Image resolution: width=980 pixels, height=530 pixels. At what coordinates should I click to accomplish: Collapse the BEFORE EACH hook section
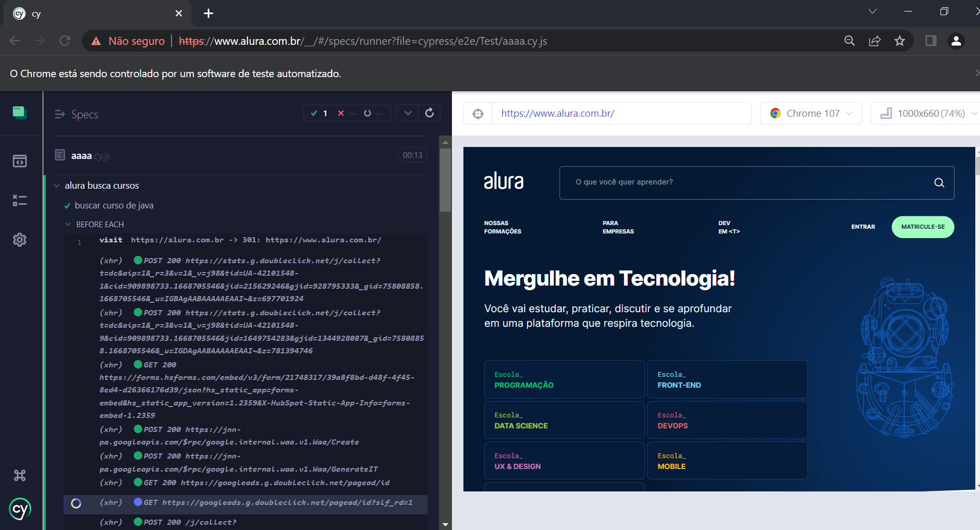(68, 225)
